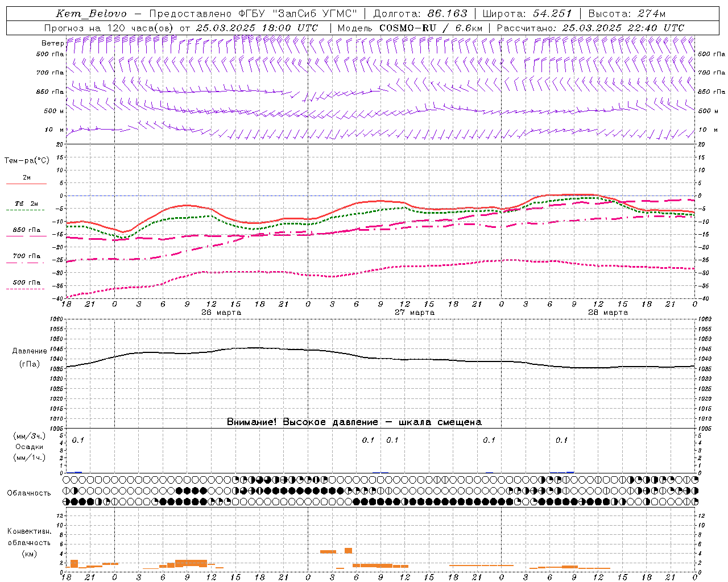This screenshot has height=582, width=728.
Task: Click the (км) convective cloud unit label
Action: [29, 554]
